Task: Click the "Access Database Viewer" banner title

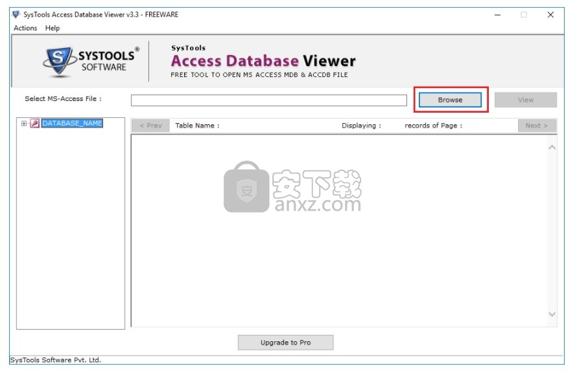Action: pos(263,61)
